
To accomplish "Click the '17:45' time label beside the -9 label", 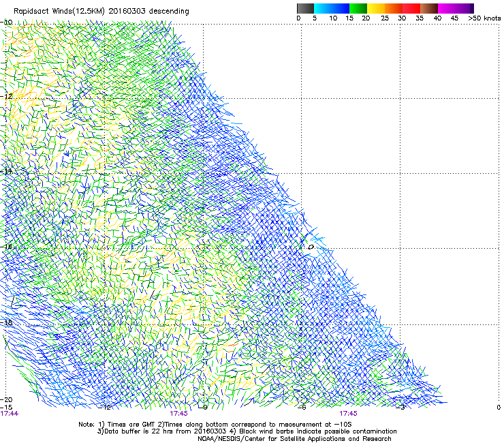I will click(x=179, y=414).
